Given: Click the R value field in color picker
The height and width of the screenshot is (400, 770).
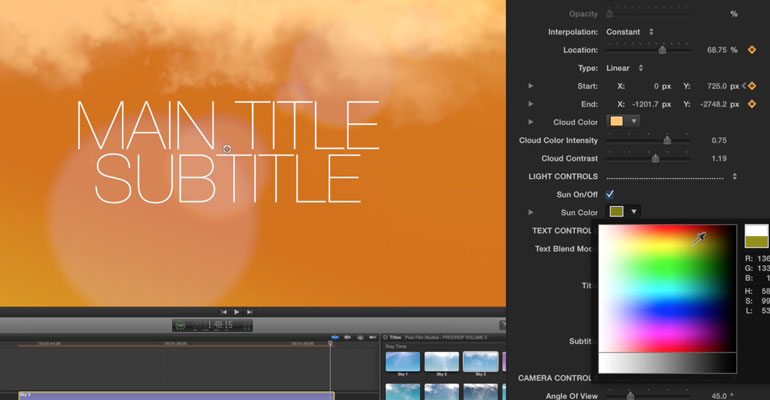Looking at the screenshot, I should coord(763,258).
